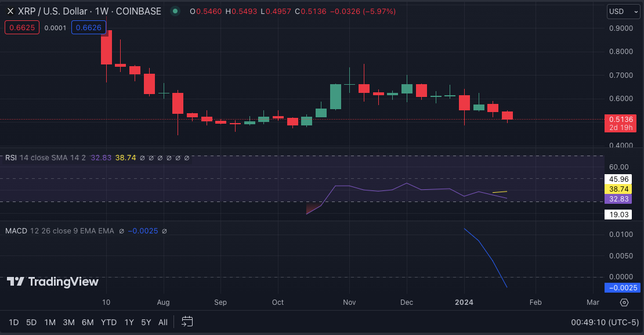Click the XRP / U.S. Dollar symbol title
The width and height of the screenshot is (644, 335).
[89, 12]
